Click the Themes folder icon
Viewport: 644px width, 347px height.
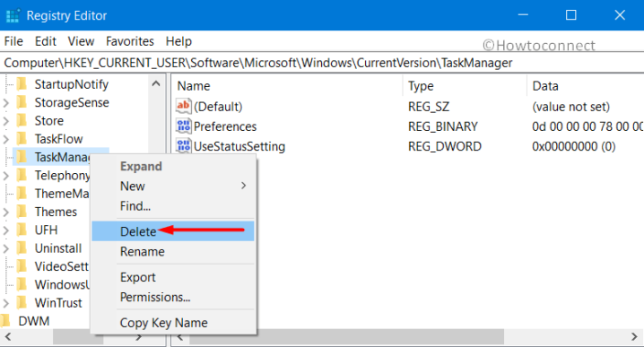pos(22,212)
